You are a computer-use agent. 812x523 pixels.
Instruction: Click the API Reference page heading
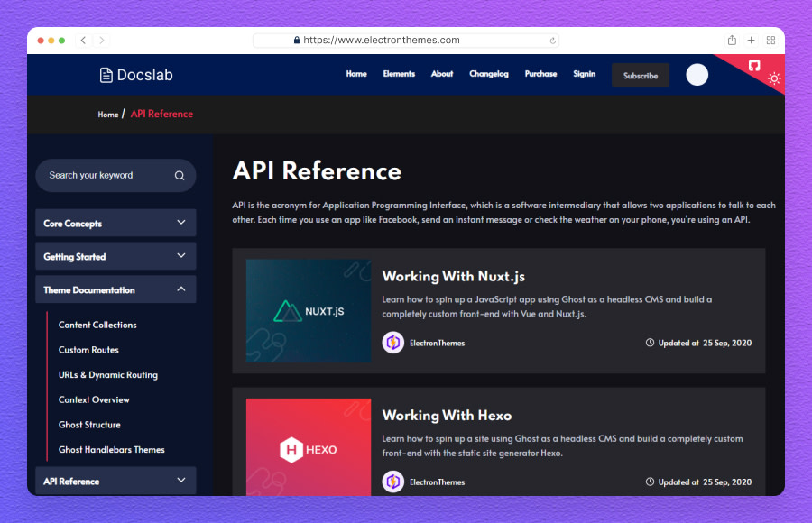click(317, 171)
